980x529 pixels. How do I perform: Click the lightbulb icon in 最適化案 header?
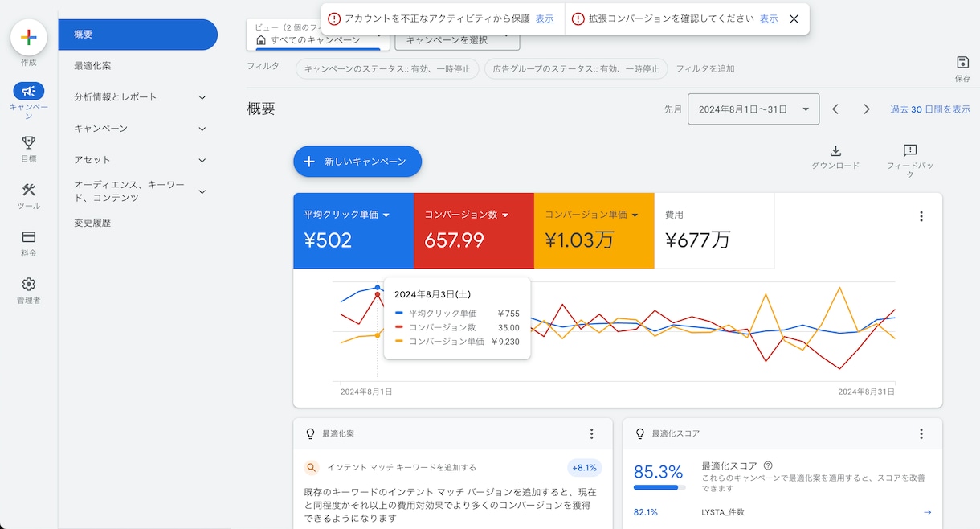point(310,433)
